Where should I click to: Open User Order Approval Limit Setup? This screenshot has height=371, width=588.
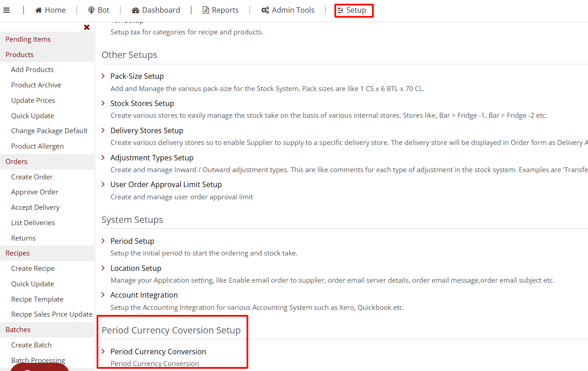166,184
